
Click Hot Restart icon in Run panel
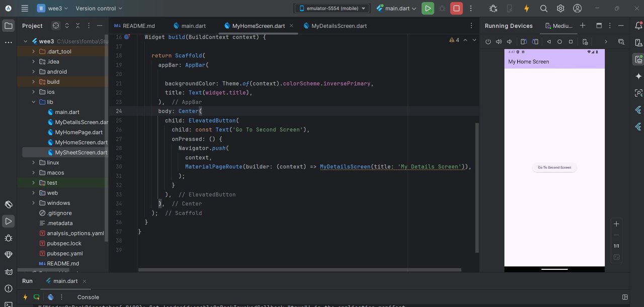click(36, 297)
